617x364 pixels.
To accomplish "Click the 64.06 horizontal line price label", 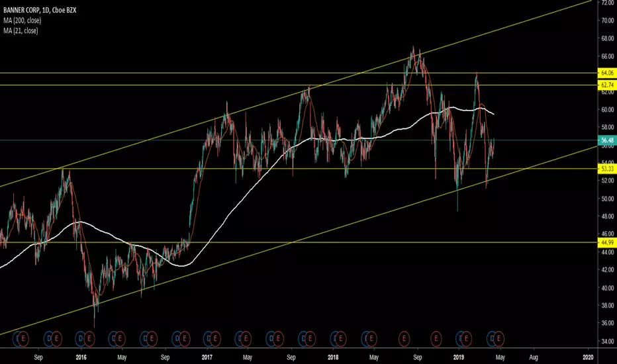I will pyautogui.click(x=607, y=73).
